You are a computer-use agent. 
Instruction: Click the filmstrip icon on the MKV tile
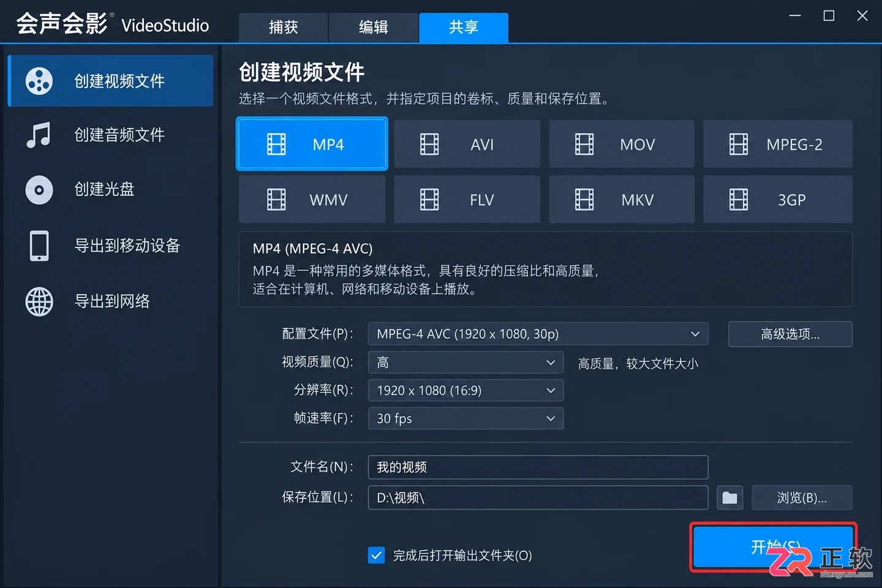point(584,200)
